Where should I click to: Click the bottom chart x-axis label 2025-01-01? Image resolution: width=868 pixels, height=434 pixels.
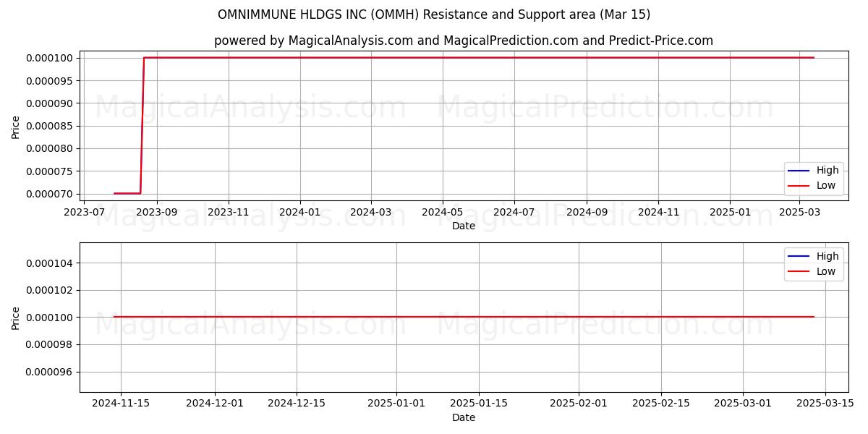396,404
